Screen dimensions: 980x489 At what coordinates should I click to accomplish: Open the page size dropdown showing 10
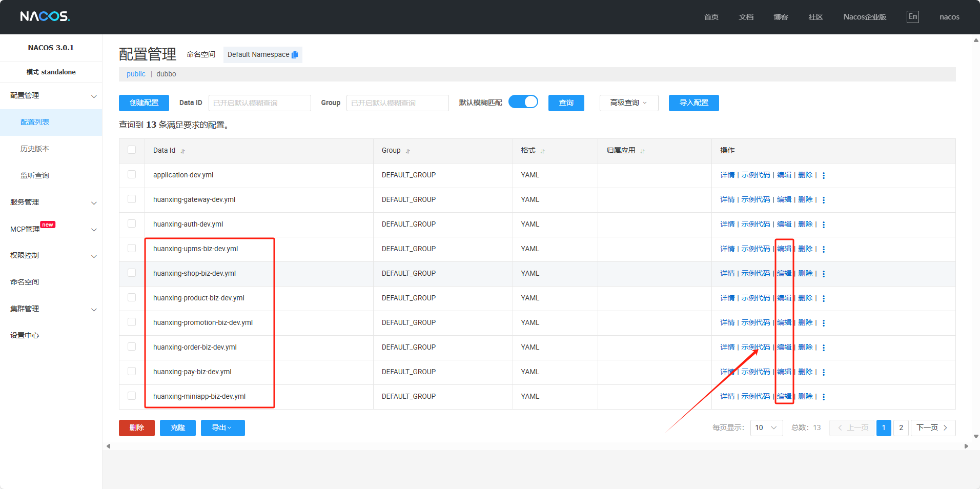pos(766,427)
